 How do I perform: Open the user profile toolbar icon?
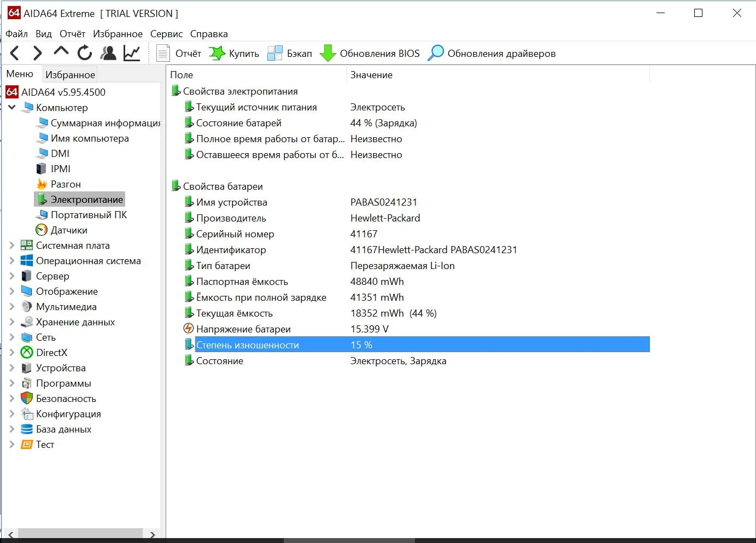[x=109, y=53]
